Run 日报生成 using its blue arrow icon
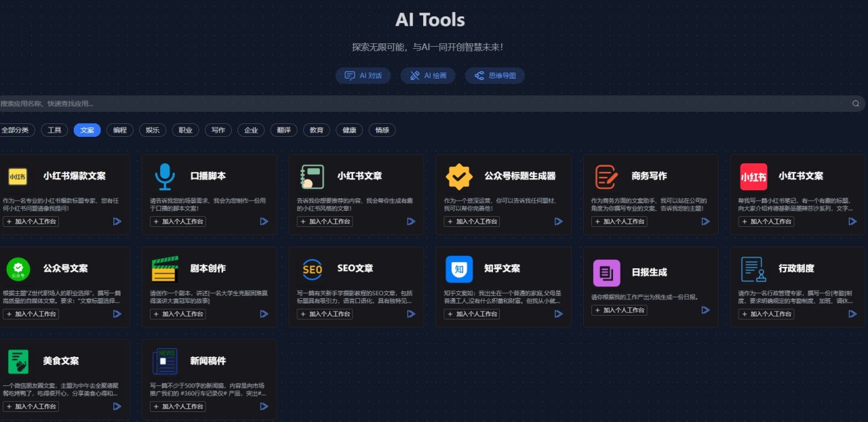868x422 pixels. pos(705,310)
